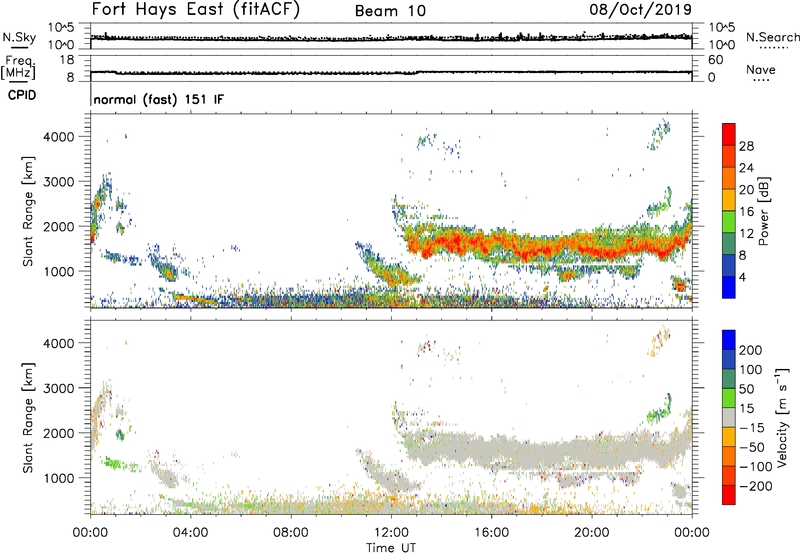Viewport: 800px width, 554px height.
Task: Click the red top segment of Power colorbar
Action: [729, 134]
